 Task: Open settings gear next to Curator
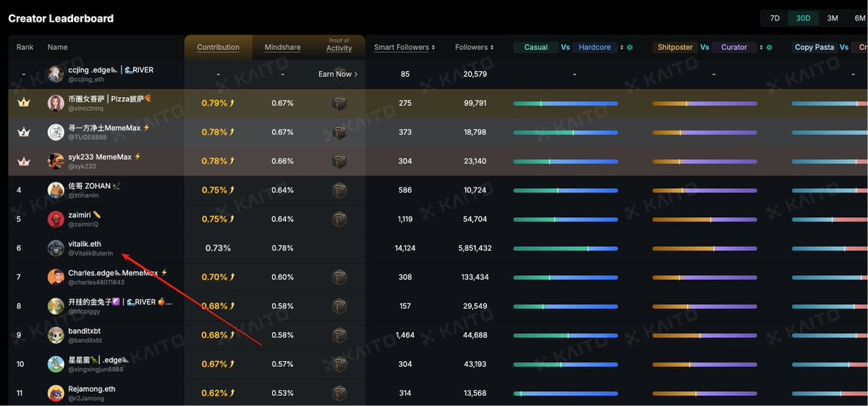click(x=769, y=47)
